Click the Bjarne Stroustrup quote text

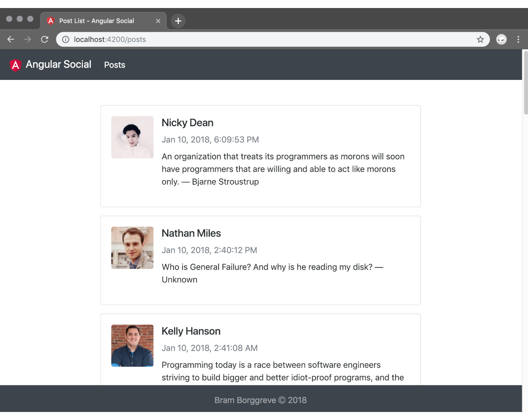pyautogui.click(x=283, y=169)
